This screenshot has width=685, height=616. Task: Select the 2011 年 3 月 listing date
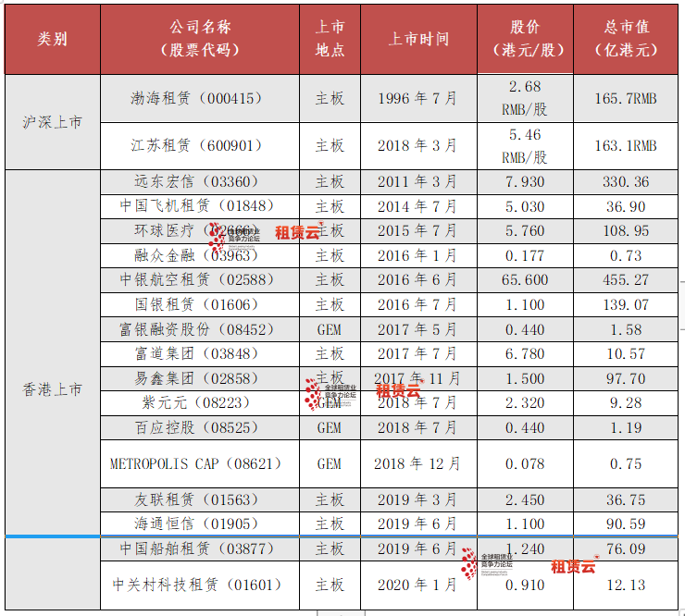coord(418,182)
